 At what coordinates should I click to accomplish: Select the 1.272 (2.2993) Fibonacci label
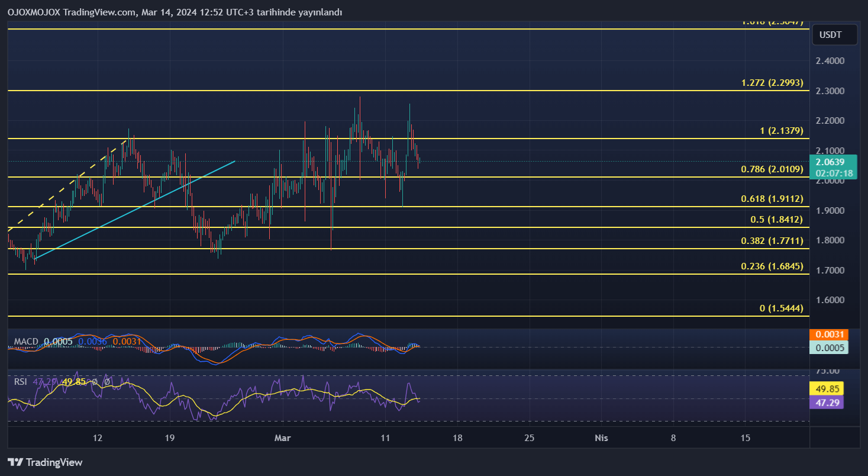772,83
